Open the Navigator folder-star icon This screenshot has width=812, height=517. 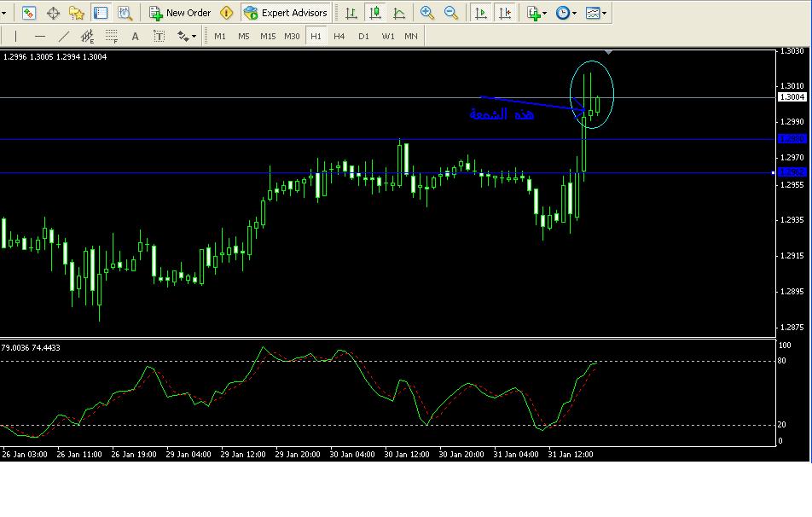coord(77,13)
